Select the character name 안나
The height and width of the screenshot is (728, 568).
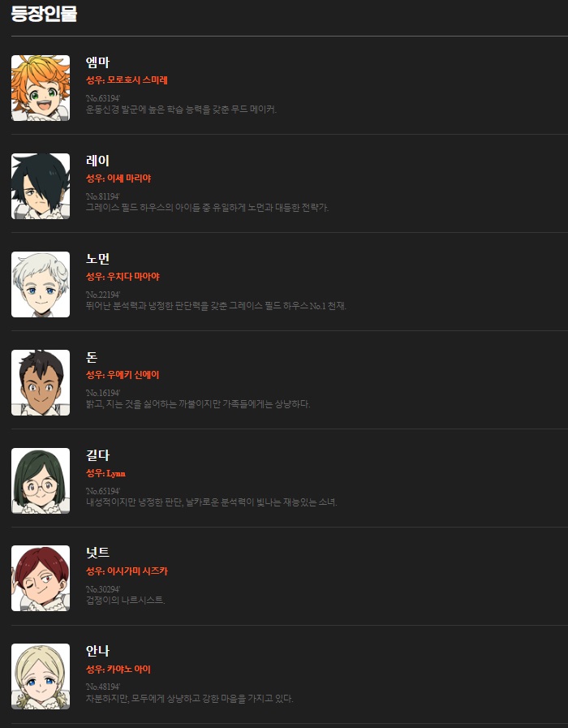point(97,651)
